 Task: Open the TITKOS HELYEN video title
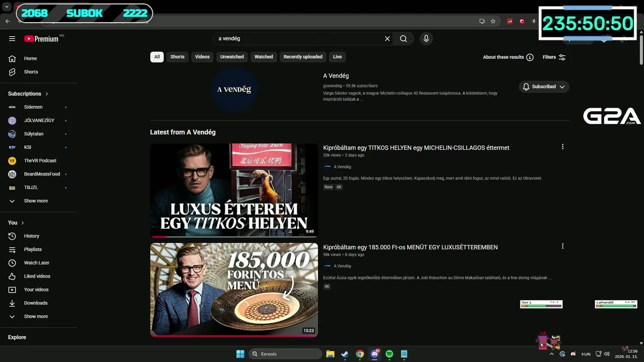coord(416,148)
